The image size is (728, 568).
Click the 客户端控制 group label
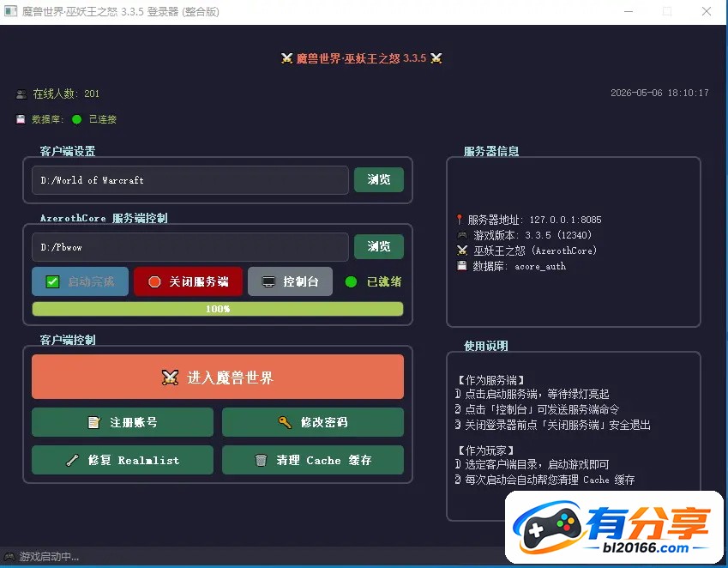68,340
